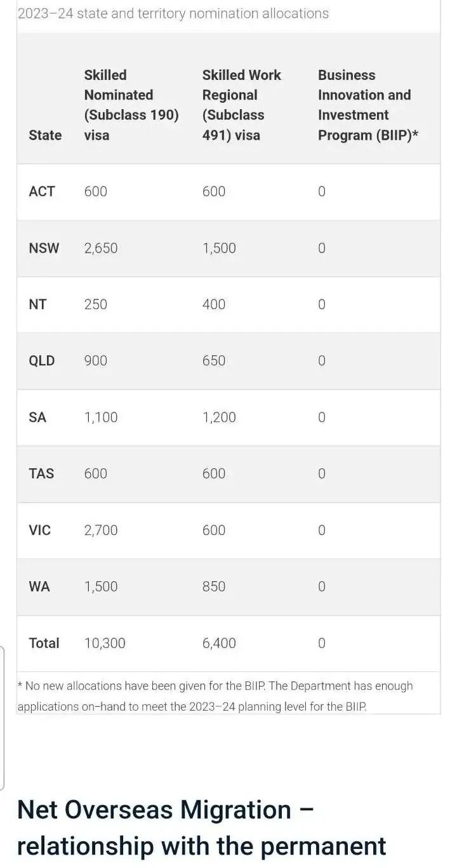Select the VIC Subclass 190 value 2,700
Screen dimensions: 457x868
coord(101,530)
